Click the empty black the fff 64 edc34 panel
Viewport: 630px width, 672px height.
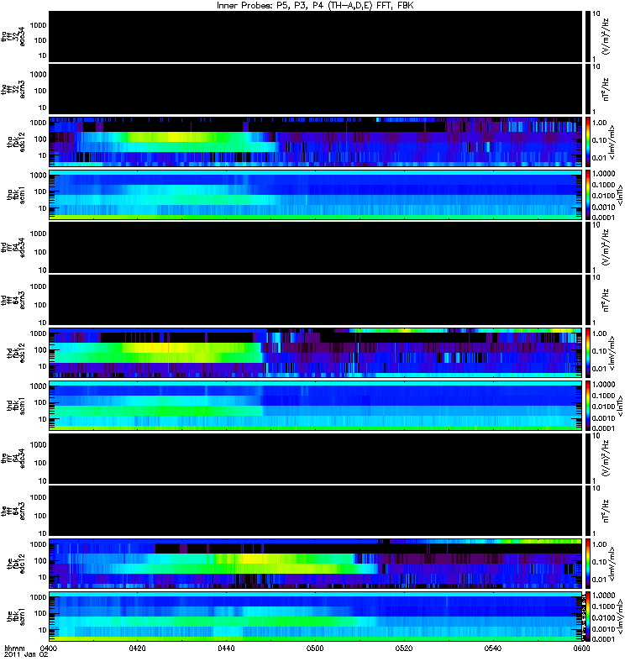point(315,459)
